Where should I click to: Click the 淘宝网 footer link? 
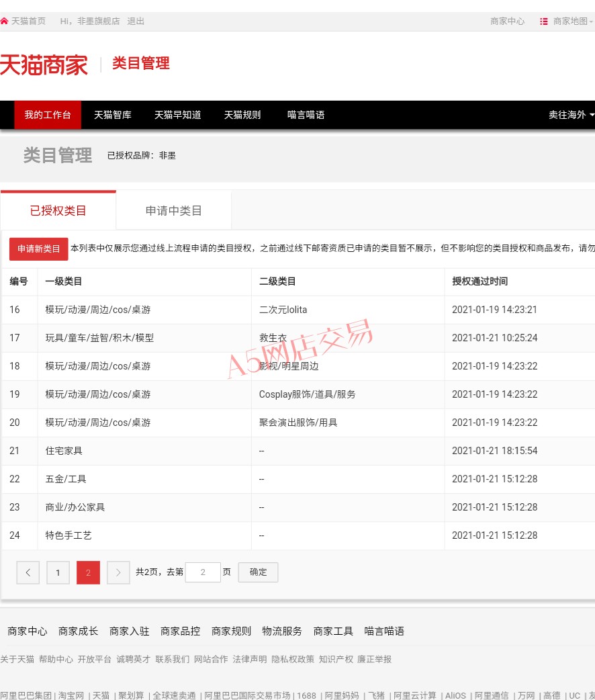(71, 695)
